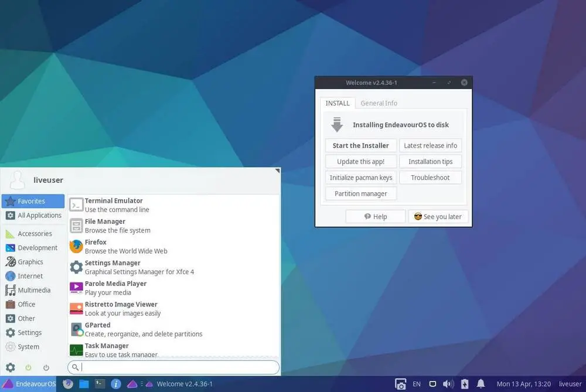Click the EndeavourOS menu button on taskbar
The height and width of the screenshot is (392, 586).
point(28,384)
